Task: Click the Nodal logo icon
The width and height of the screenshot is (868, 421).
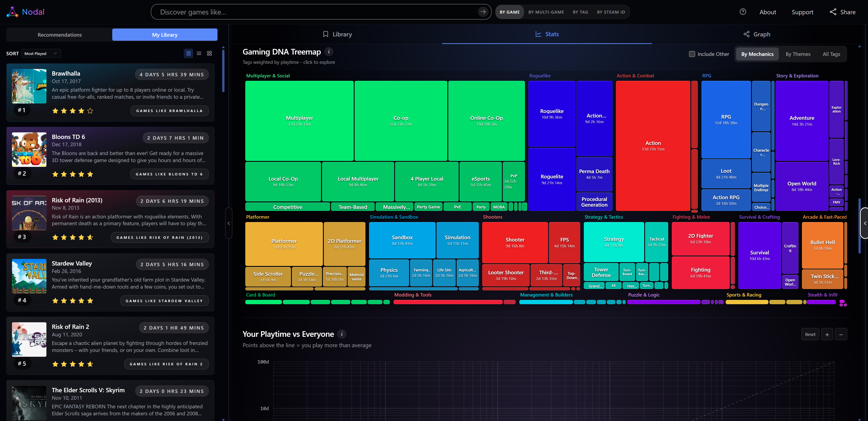Action: pyautogui.click(x=12, y=12)
